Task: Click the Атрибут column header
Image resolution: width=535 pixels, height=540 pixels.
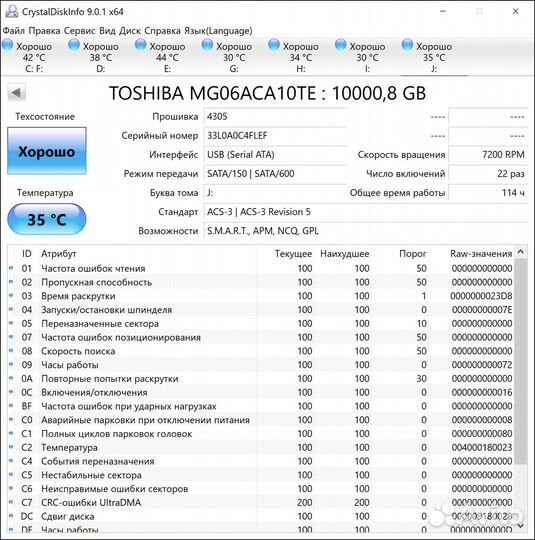Action: click(x=59, y=254)
